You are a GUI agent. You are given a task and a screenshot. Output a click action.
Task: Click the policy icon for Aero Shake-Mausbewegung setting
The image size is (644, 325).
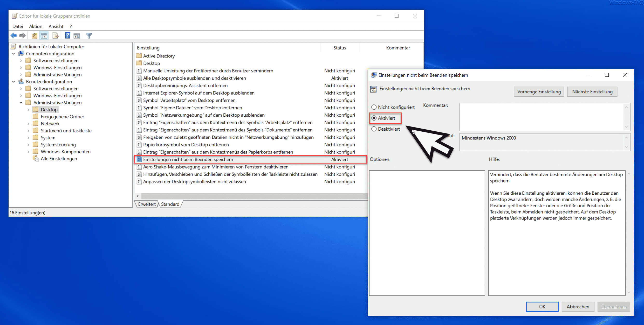(139, 167)
